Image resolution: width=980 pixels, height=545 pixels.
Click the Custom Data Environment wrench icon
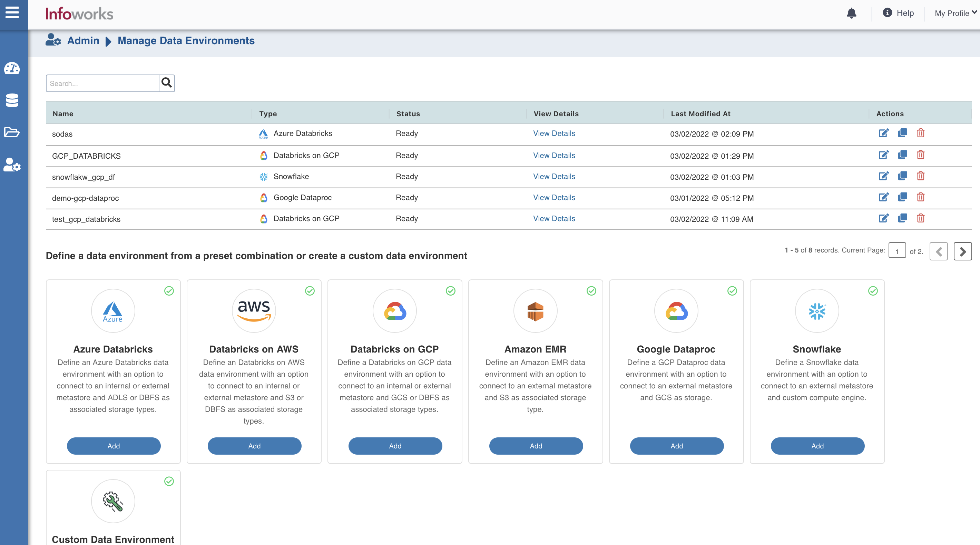click(x=113, y=501)
